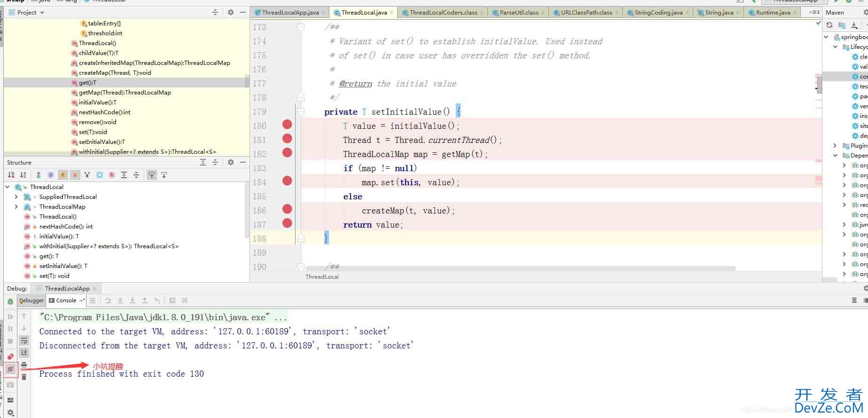
Task: Open Project panel settings gear
Action: 231,12
